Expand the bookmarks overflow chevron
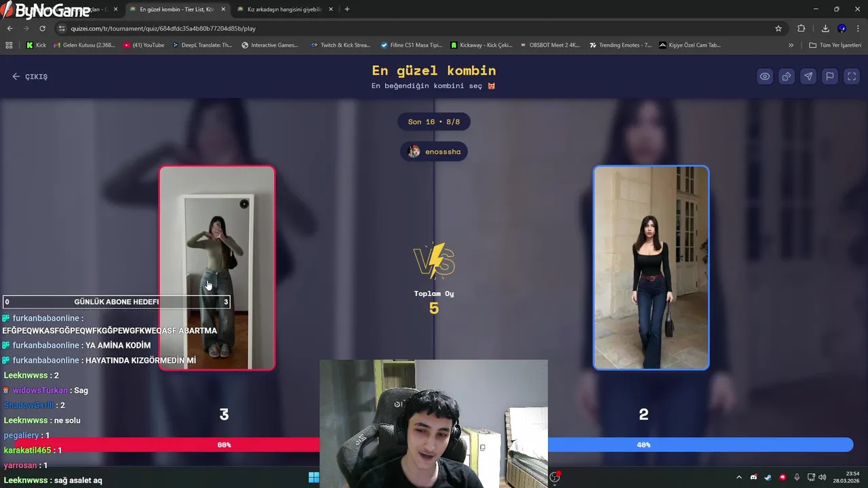The width and height of the screenshot is (868, 488). tap(791, 45)
